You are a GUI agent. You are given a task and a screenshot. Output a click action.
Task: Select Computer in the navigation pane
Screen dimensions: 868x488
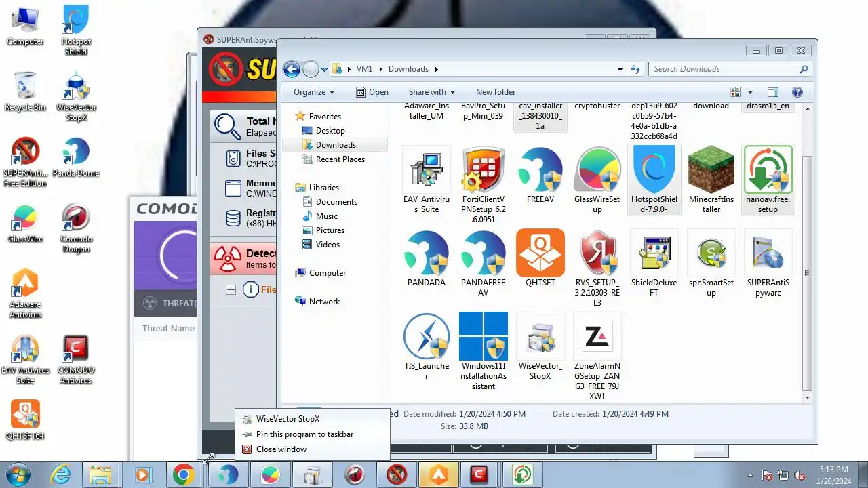[328, 273]
